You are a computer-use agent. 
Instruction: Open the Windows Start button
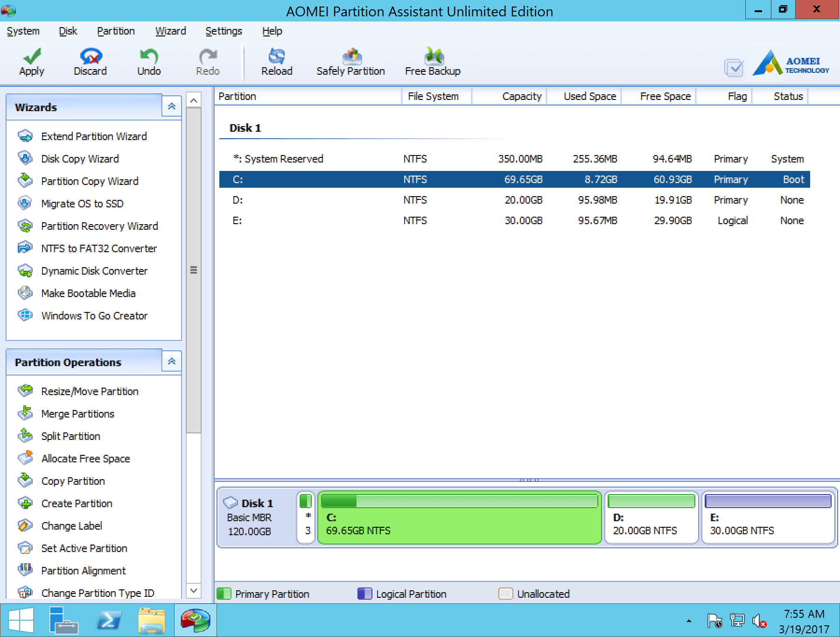point(21,621)
